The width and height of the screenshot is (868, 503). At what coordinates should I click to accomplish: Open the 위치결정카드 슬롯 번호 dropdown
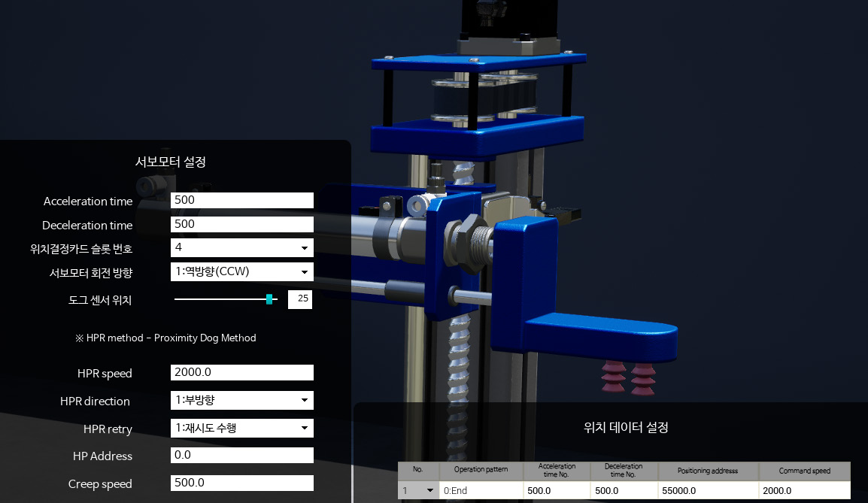point(241,247)
